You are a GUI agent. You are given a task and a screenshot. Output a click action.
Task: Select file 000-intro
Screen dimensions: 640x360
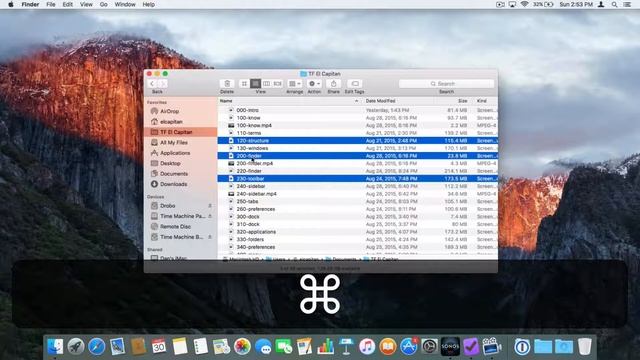click(x=358, y=110)
